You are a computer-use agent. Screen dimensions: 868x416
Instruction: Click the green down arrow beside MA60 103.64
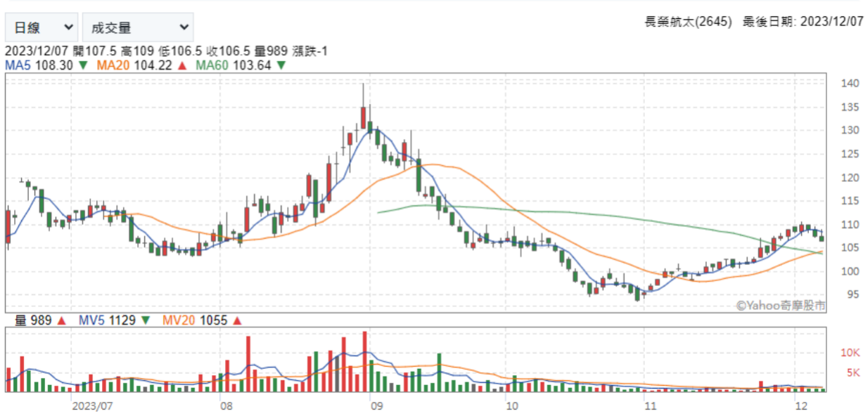(x=281, y=65)
